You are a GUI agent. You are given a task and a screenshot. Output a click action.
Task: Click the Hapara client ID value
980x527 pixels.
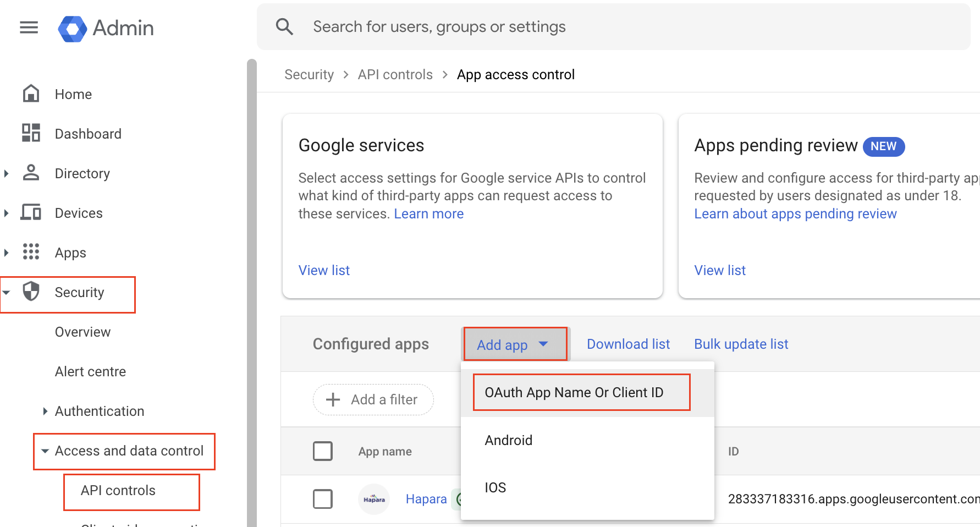click(854, 499)
